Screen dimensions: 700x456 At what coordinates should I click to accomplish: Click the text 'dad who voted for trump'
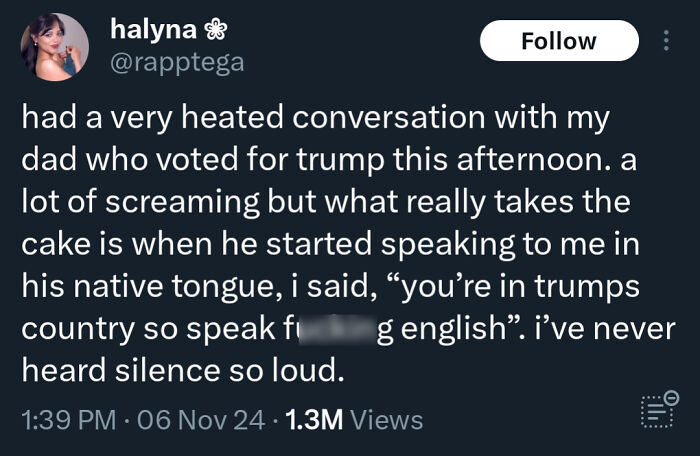203,159
